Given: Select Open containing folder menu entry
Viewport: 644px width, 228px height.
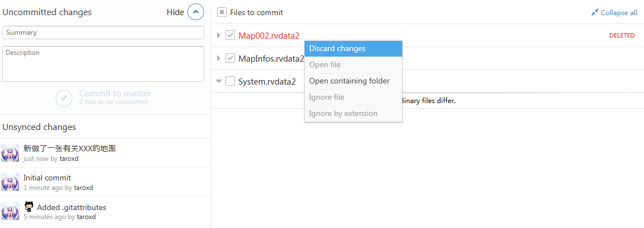Looking at the screenshot, I should [353, 81].
